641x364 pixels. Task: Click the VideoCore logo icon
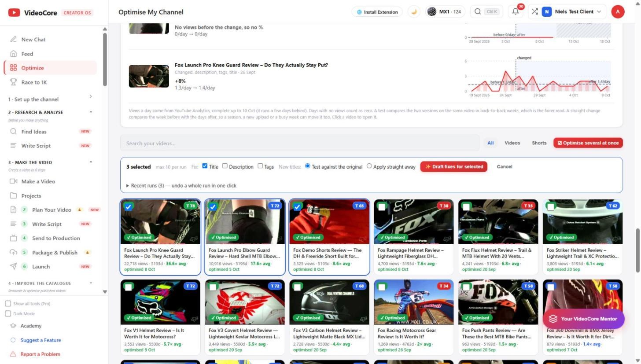pyautogui.click(x=14, y=12)
